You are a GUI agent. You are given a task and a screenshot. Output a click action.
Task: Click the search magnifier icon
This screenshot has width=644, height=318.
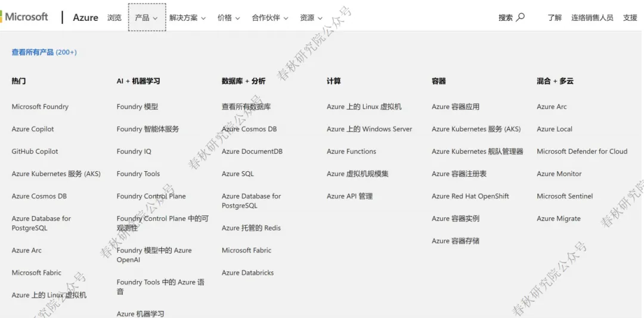(521, 17)
